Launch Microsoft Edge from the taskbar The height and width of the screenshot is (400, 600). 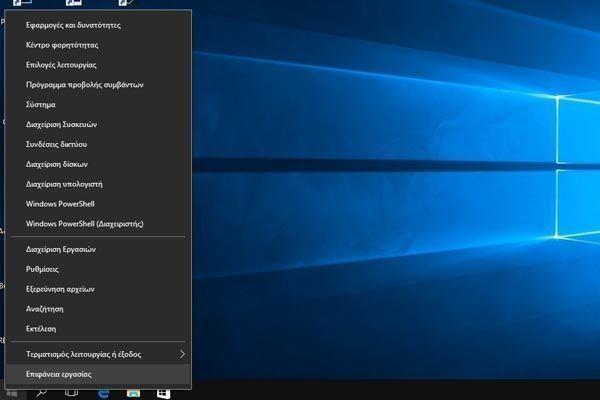[x=103, y=394]
